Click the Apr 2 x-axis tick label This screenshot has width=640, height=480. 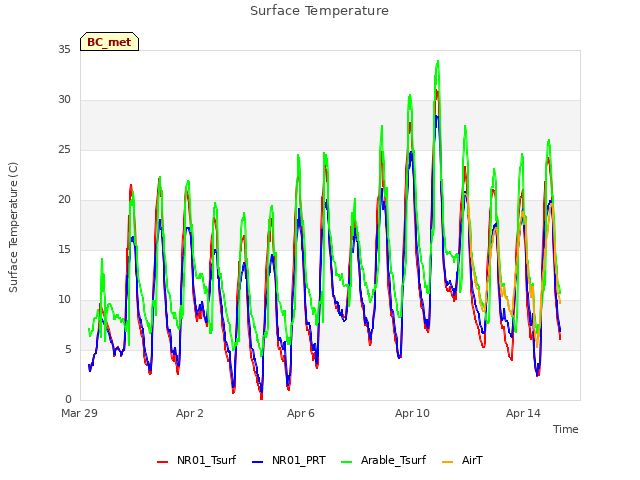190,413
